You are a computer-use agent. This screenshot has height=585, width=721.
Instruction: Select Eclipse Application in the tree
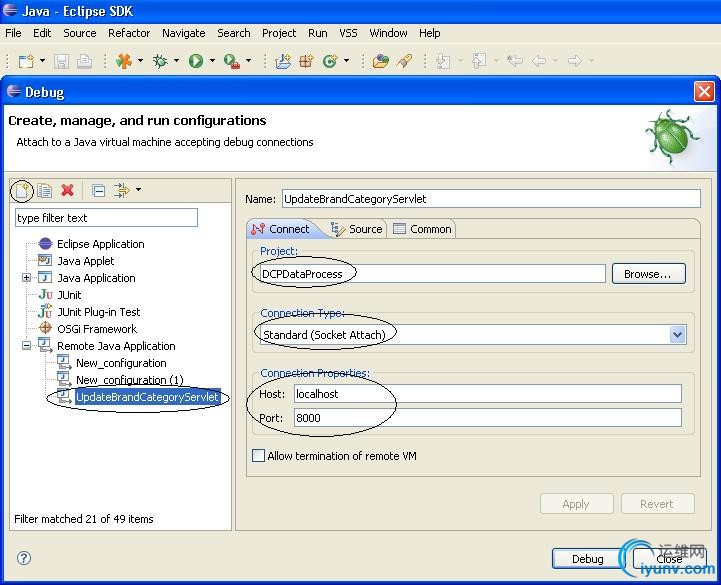(x=101, y=244)
